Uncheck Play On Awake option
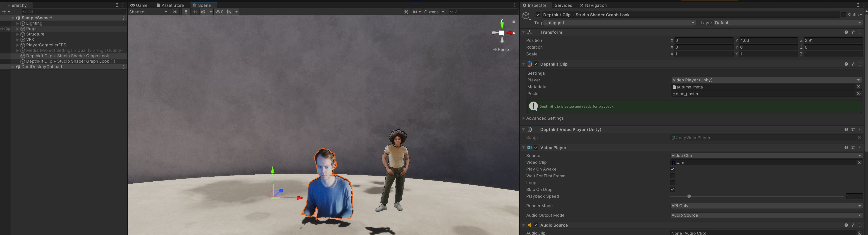868x235 pixels. coord(672,169)
